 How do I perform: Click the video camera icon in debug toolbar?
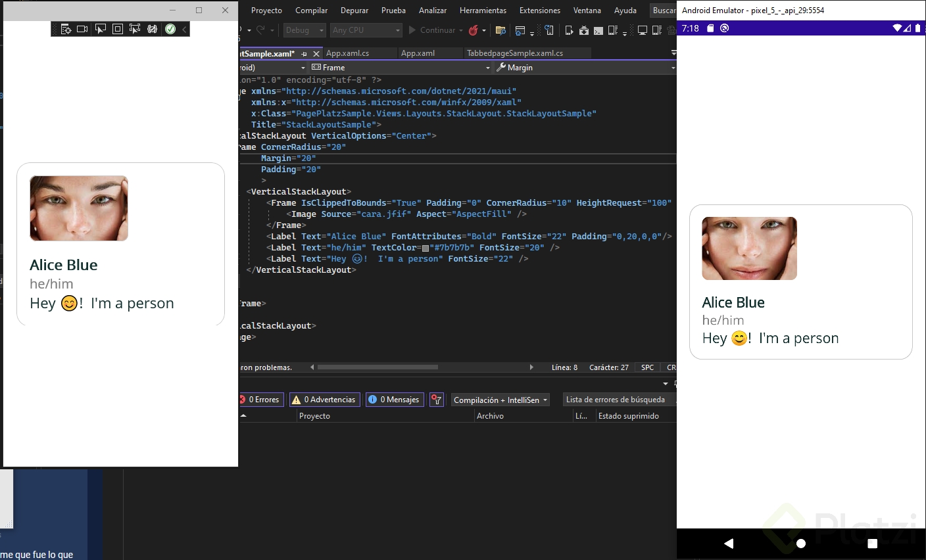pyautogui.click(x=82, y=29)
